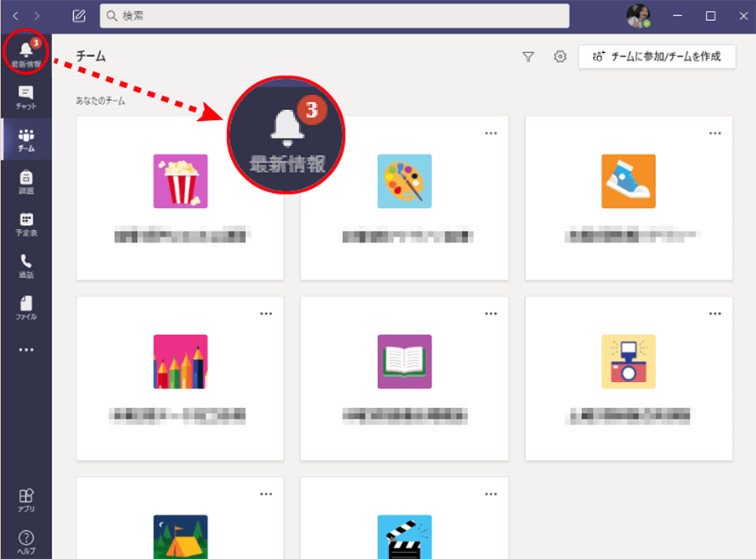Open the Chat (チャット) sidebar icon
Image resolution: width=756 pixels, height=559 pixels.
click(x=26, y=97)
